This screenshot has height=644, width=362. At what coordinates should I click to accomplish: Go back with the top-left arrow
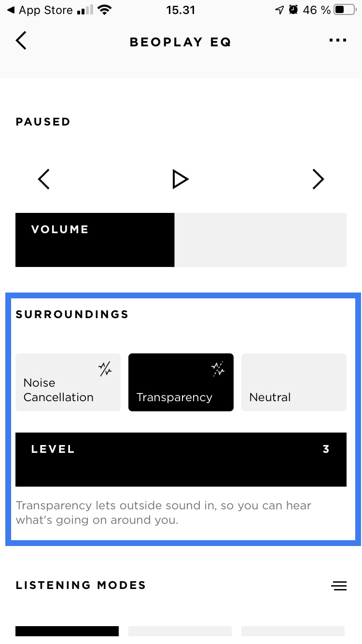pos(21,41)
